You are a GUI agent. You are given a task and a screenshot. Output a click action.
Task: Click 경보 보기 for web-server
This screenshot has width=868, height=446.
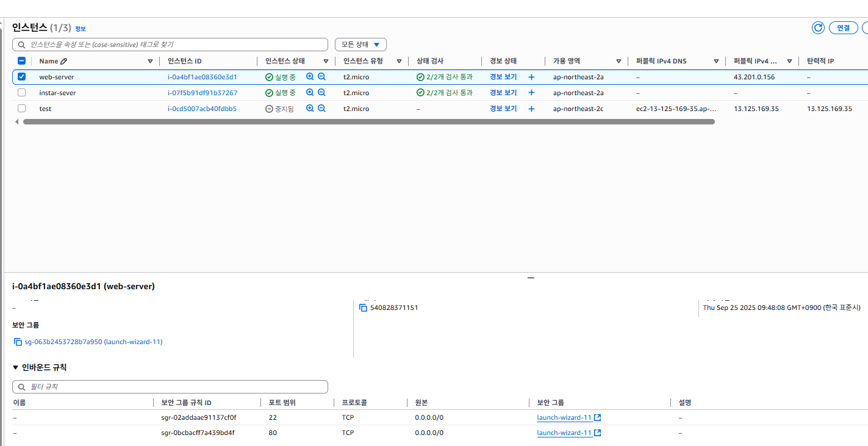[x=503, y=77]
